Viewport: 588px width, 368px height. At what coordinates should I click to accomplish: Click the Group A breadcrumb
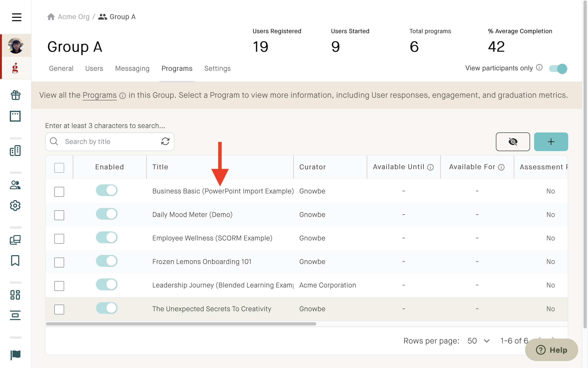(122, 17)
